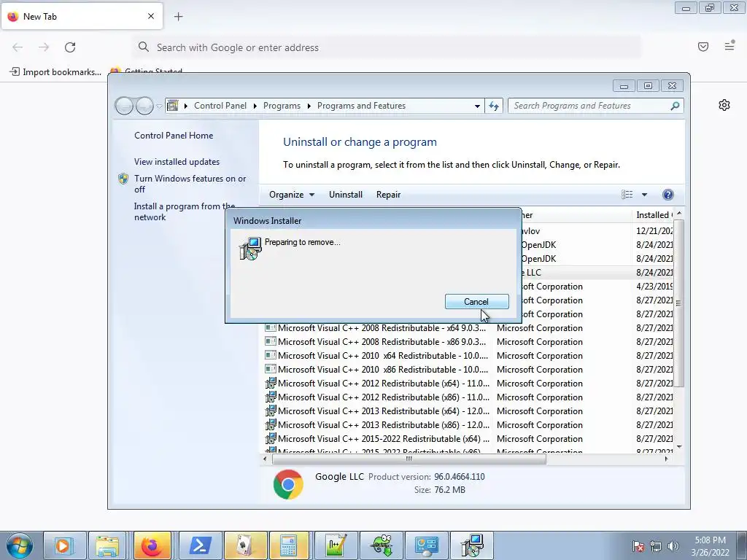This screenshot has height=560, width=747.
Task: Select Microsoft Visual C++ 2010 x64 Redistributable row
Action: [x=469, y=356]
